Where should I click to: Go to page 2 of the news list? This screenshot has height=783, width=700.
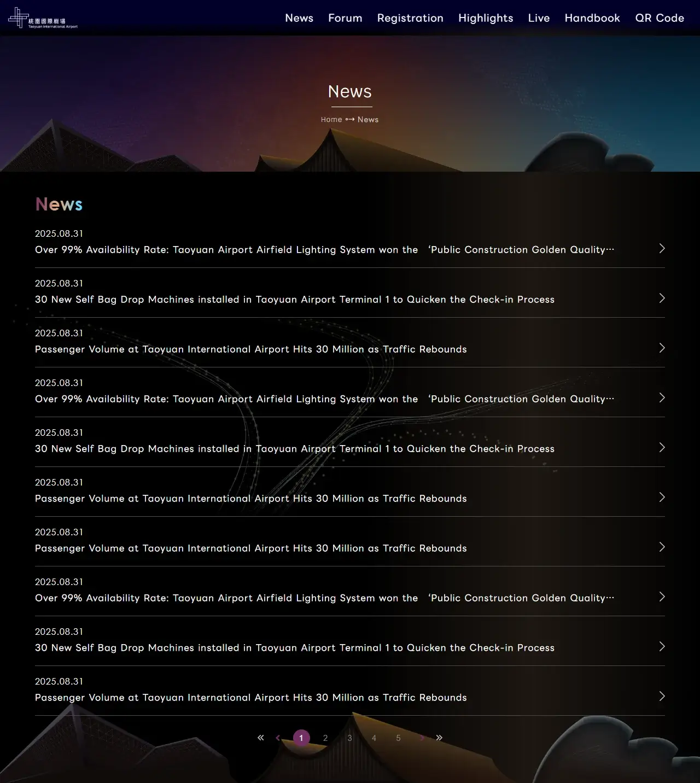tap(325, 738)
